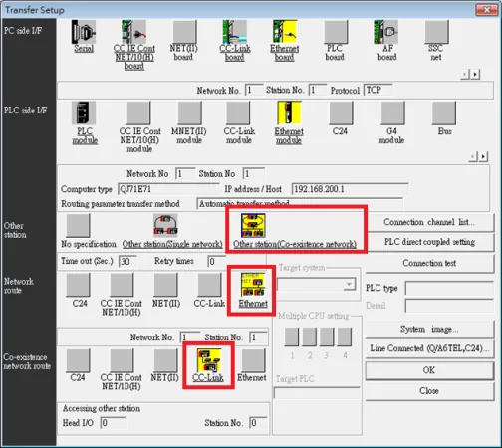
Task: Click the Protocol TCP field
Action: 378,90
